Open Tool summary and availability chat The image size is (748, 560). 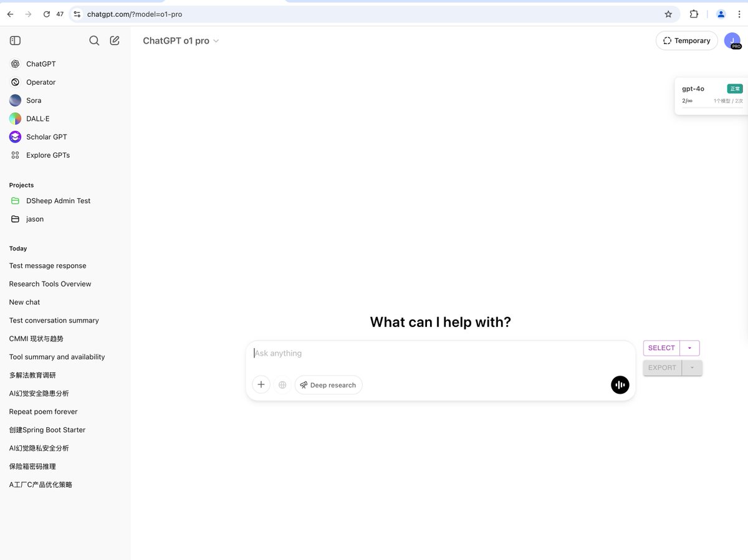(65, 357)
